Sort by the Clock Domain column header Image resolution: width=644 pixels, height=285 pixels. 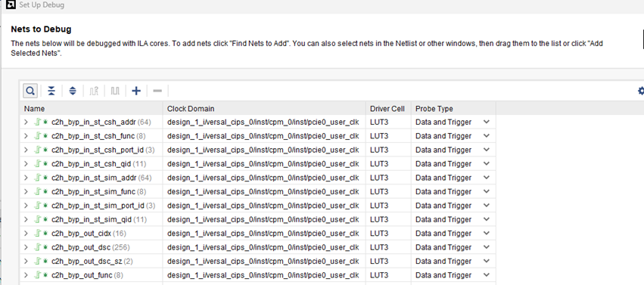[264, 109]
